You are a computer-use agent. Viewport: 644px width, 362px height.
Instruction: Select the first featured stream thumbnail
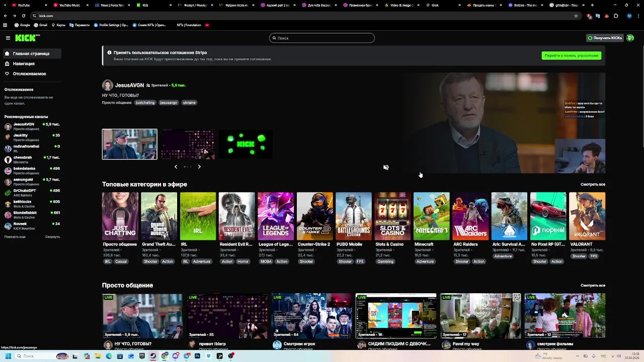[x=129, y=144]
